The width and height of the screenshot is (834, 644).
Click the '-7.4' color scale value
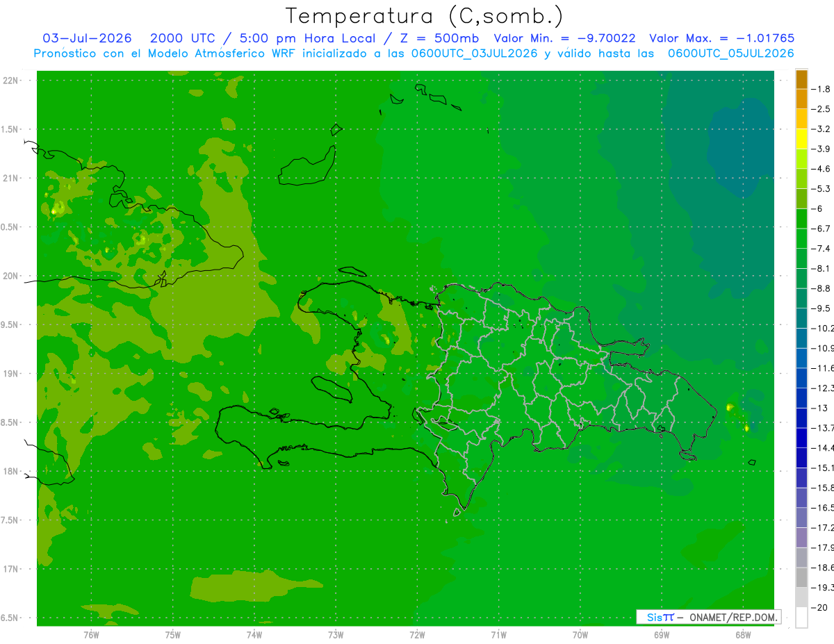tap(821, 248)
